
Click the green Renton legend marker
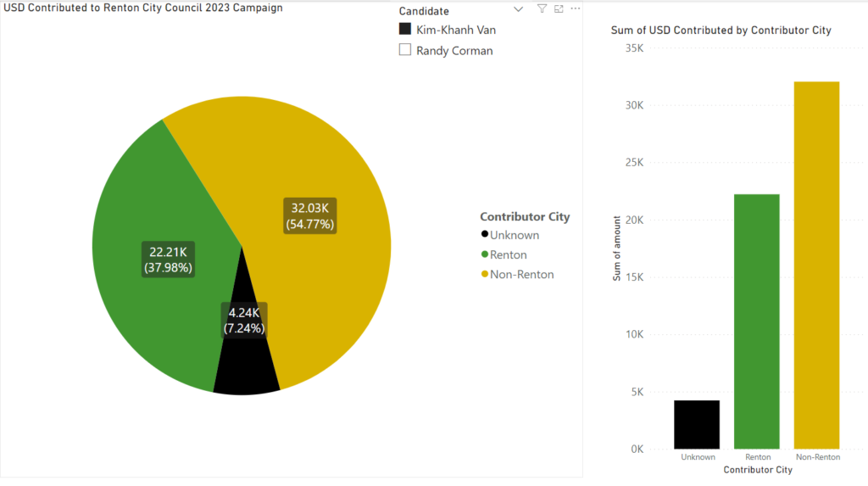(x=485, y=254)
